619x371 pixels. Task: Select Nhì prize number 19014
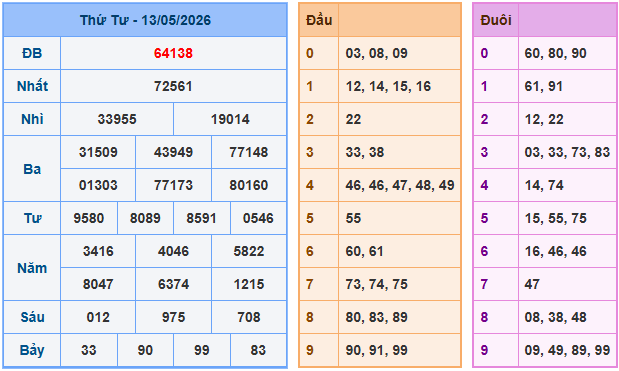pos(230,119)
